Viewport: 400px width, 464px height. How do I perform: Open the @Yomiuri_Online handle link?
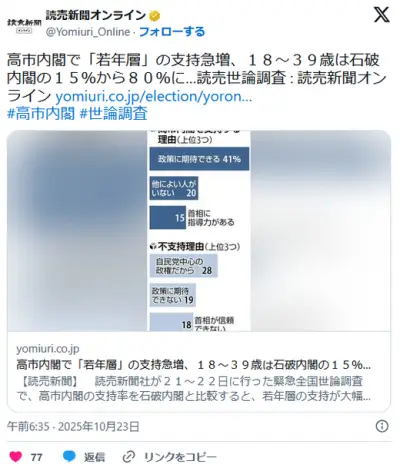(x=88, y=32)
